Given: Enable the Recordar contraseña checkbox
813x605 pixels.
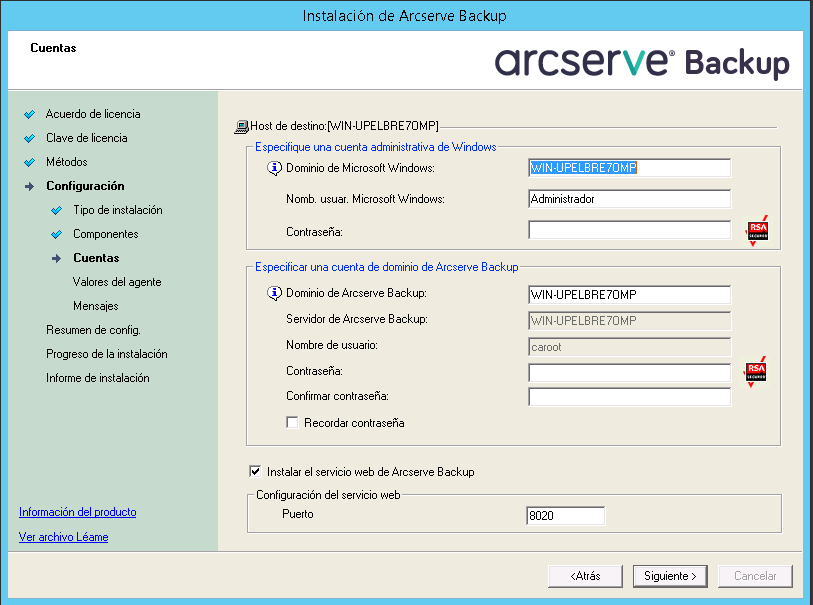Looking at the screenshot, I should tap(292, 422).
